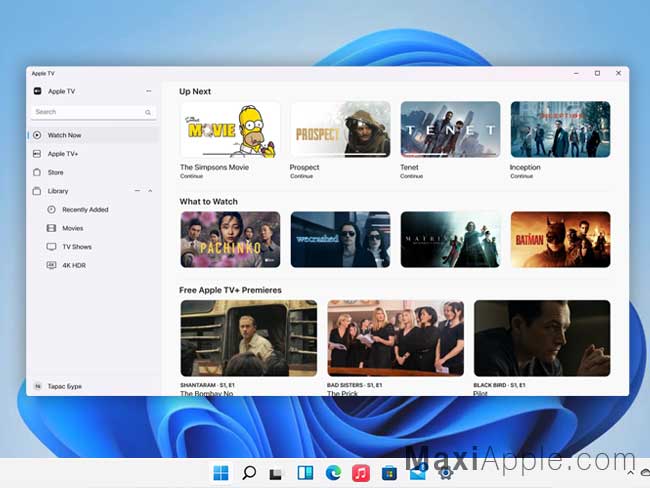The width and height of the screenshot is (650, 488).
Task: Click the Movies film strip icon
Action: (51, 228)
